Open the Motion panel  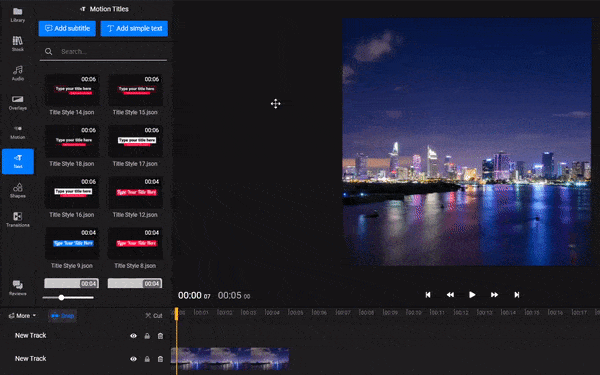(x=18, y=132)
